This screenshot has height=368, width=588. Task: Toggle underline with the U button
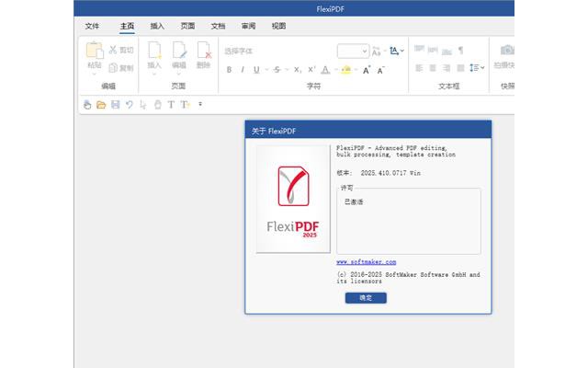coord(256,70)
